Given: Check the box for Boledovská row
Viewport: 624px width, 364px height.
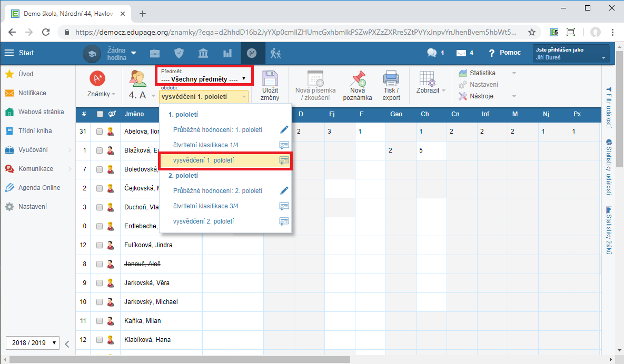Looking at the screenshot, I should pyautogui.click(x=100, y=169).
